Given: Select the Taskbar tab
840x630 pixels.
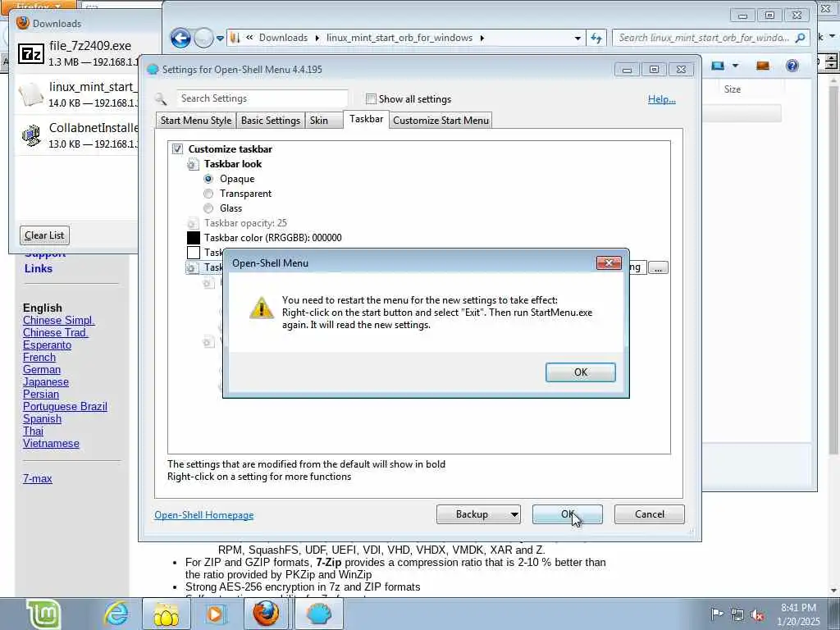Looking at the screenshot, I should (367, 119).
